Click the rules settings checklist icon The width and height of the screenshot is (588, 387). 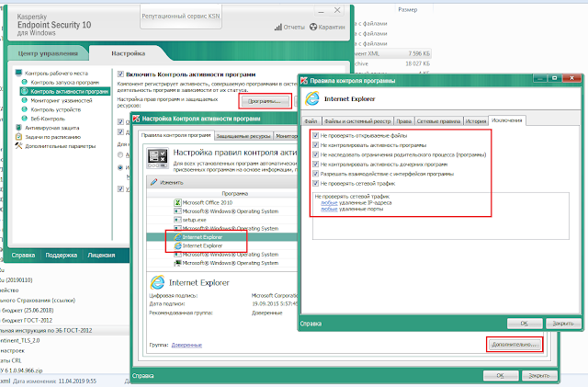pyautogui.click(x=157, y=158)
